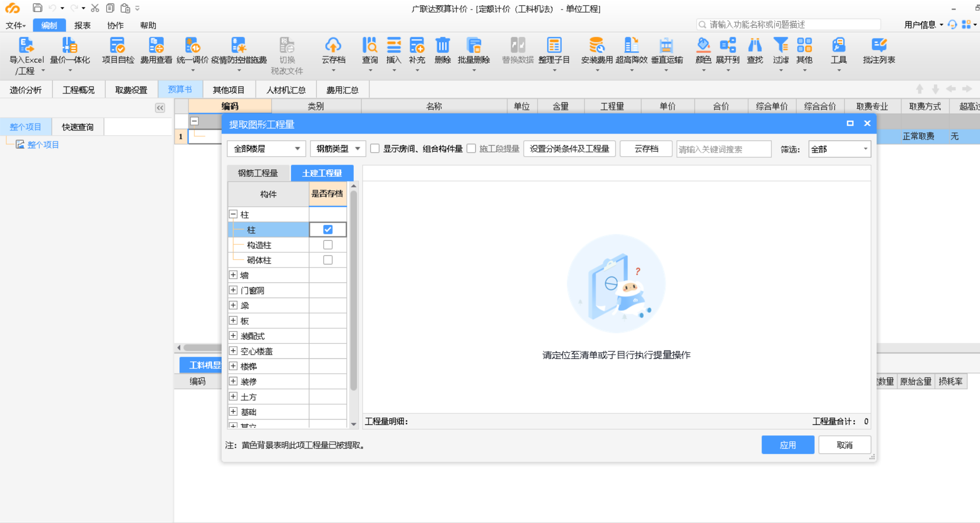
Task: Open the 钢筋类型 dropdown
Action: click(x=338, y=149)
